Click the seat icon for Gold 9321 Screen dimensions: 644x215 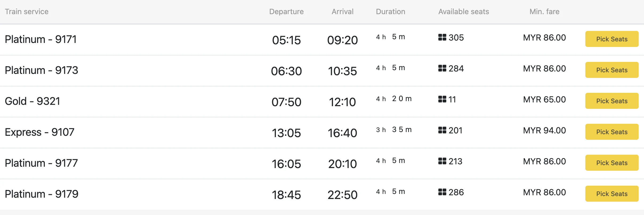[442, 99]
